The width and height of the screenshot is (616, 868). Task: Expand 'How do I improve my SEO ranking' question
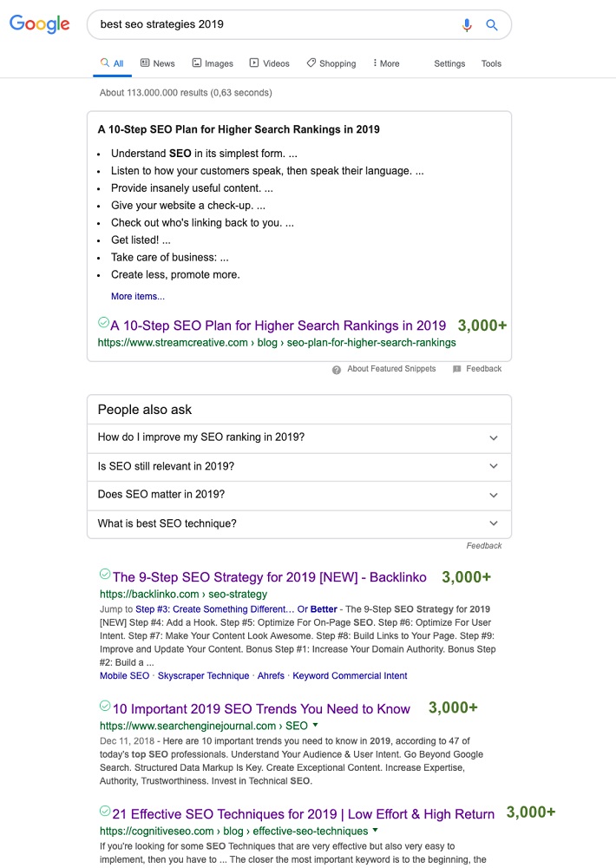(x=494, y=437)
